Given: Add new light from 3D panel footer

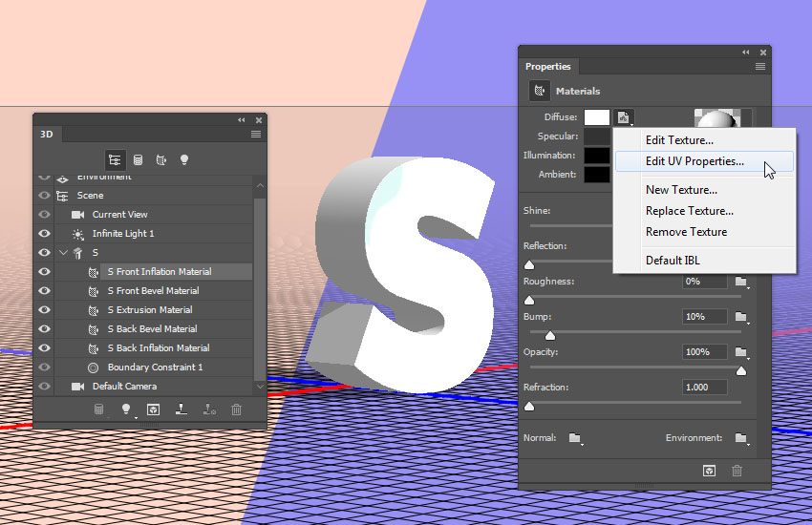Looking at the screenshot, I should point(125,409).
